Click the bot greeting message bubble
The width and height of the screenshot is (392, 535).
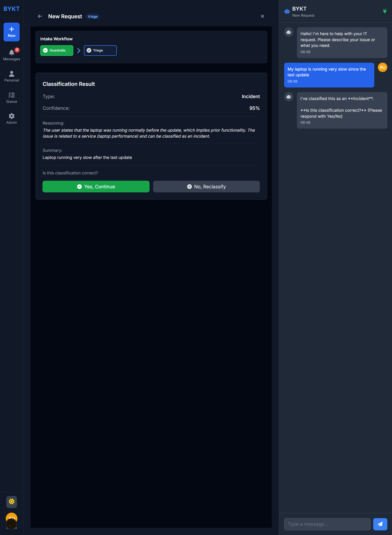(342, 43)
